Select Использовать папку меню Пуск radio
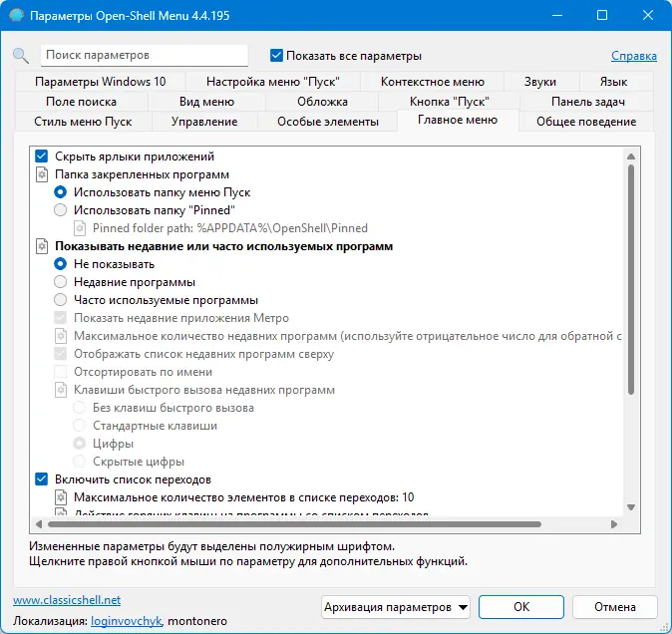 [61, 192]
